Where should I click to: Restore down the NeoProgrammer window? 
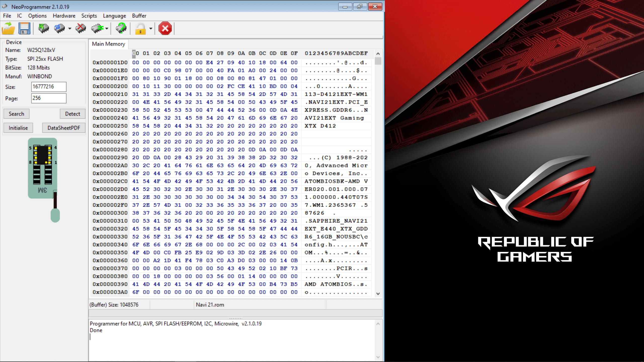tap(360, 7)
